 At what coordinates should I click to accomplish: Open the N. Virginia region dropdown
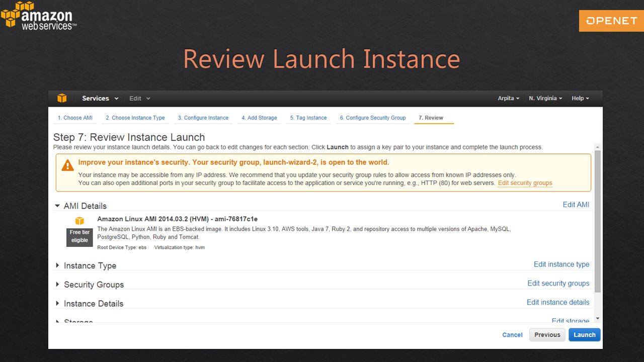(x=545, y=99)
